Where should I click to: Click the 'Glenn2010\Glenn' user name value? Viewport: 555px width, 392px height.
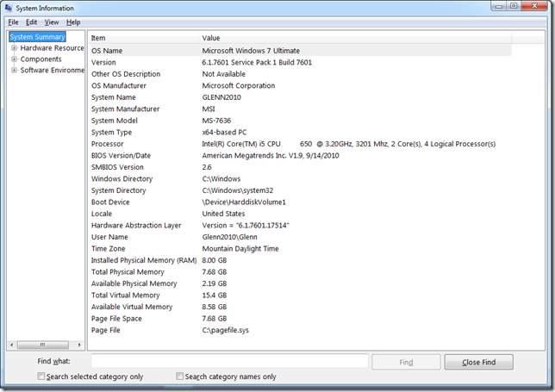[x=229, y=237]
